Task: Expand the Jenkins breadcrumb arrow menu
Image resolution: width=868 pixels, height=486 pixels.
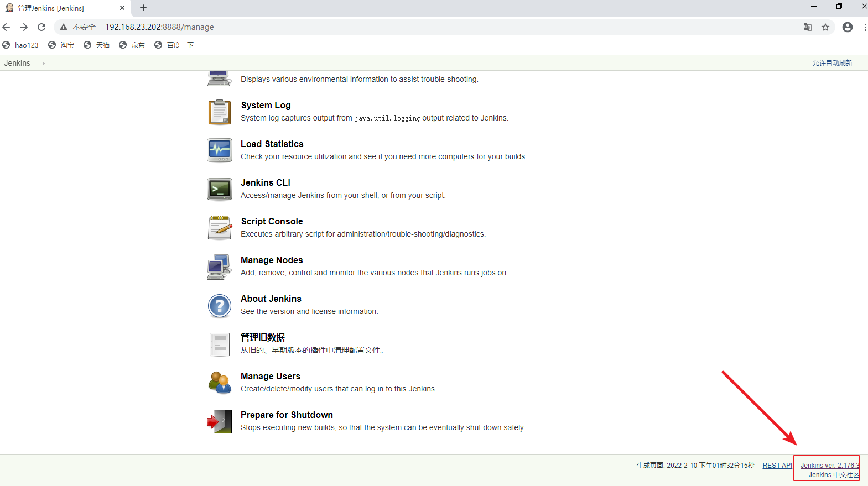Action: pyautogui.click(x=43, y=63)
